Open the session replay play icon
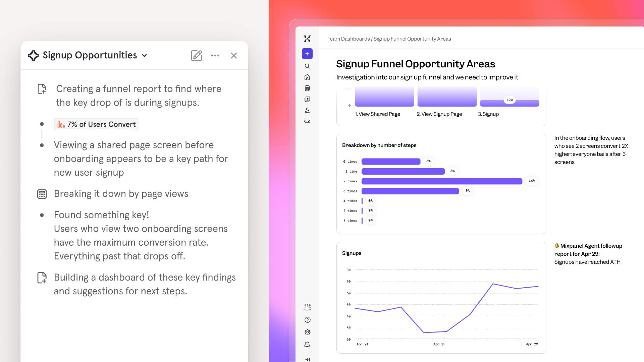Image resolution: width=644 pixels, height=362 pixels. pos(307,99)
